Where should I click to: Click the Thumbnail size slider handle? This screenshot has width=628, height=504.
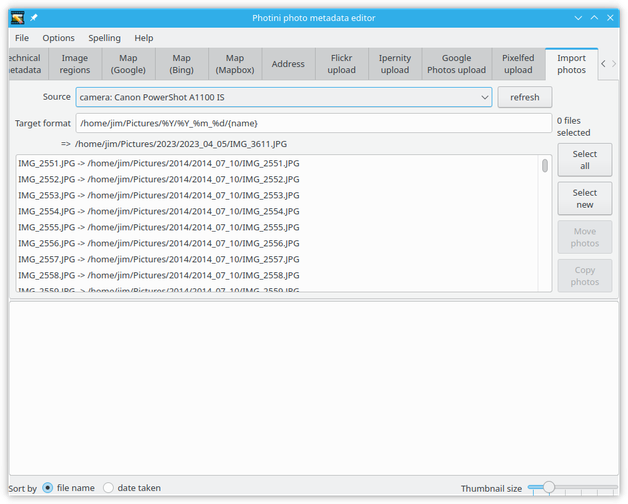[549, 487]
